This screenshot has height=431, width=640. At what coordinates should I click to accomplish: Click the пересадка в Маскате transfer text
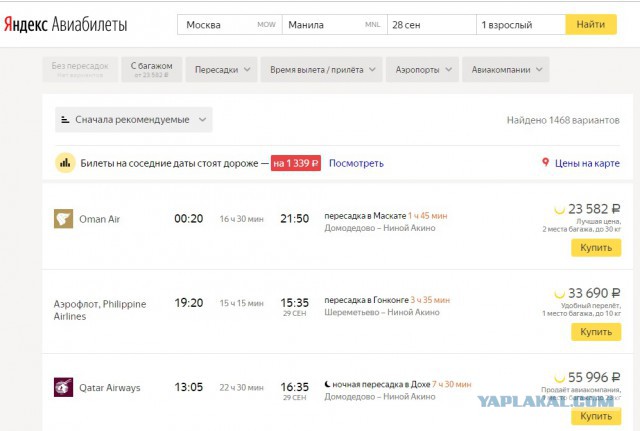tap(365, 216)
